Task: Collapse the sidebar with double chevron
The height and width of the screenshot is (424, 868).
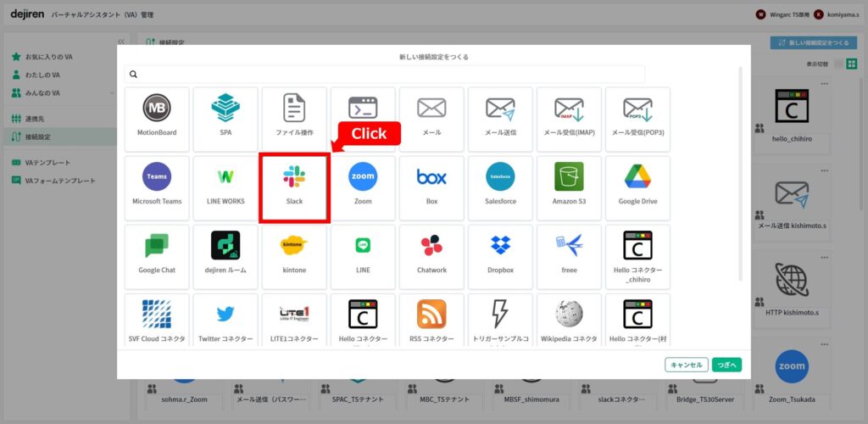Action: 121,42
